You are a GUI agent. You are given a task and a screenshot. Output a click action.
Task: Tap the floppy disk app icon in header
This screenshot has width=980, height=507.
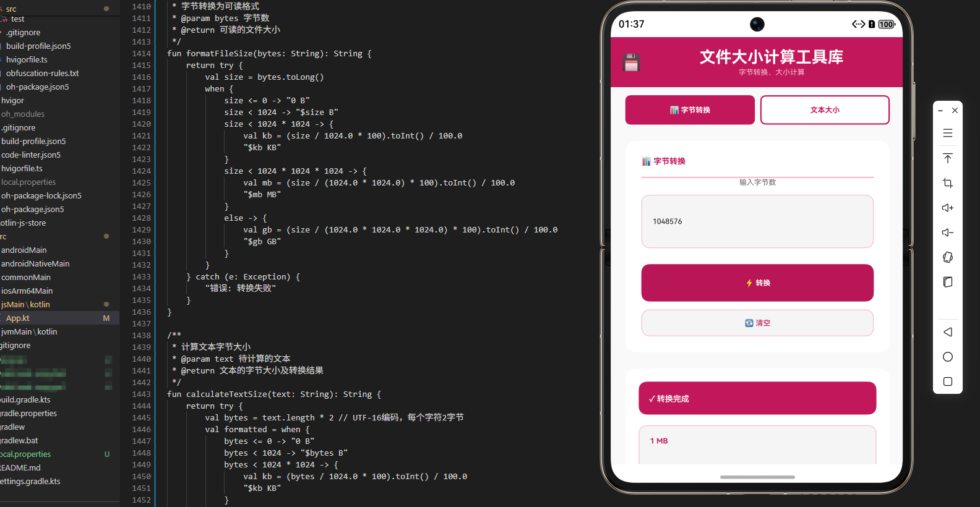pyautogui.click(x=631, y=62)
